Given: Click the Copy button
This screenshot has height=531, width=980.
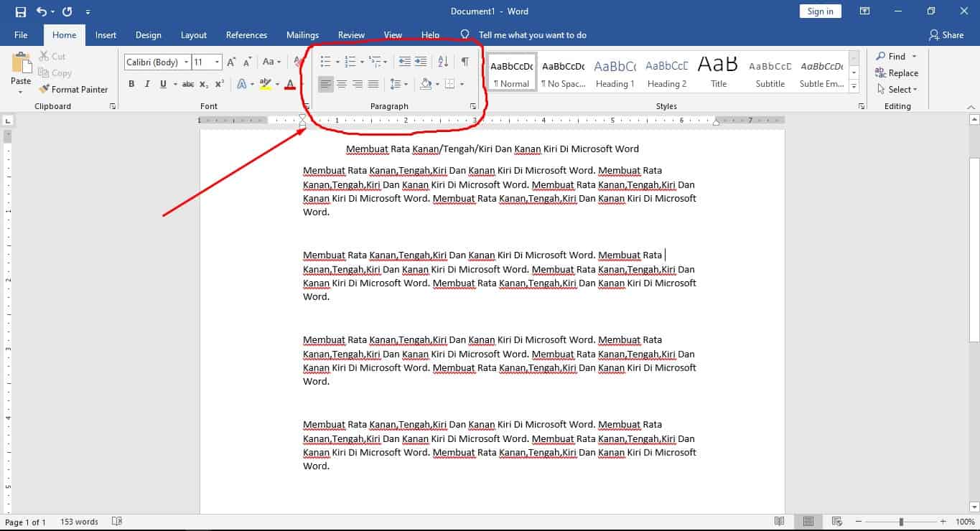Looking at the screenshot, I should [55, 72].
